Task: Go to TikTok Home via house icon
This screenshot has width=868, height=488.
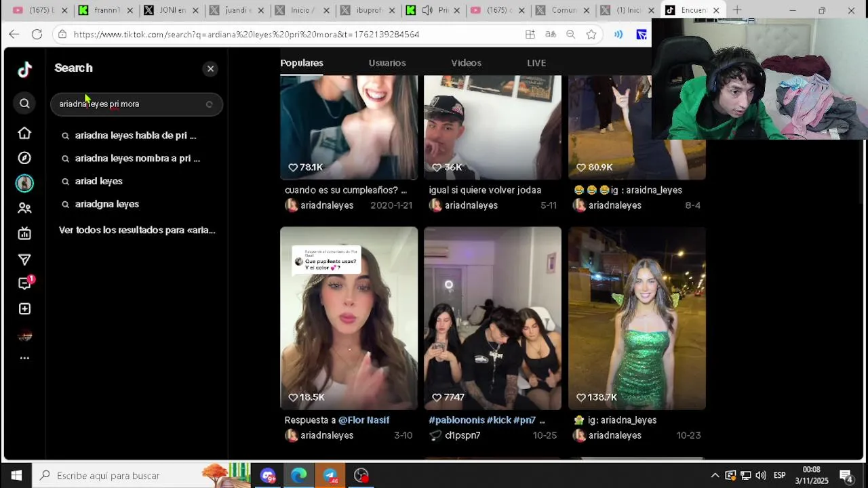Action: tap(24, 133)
